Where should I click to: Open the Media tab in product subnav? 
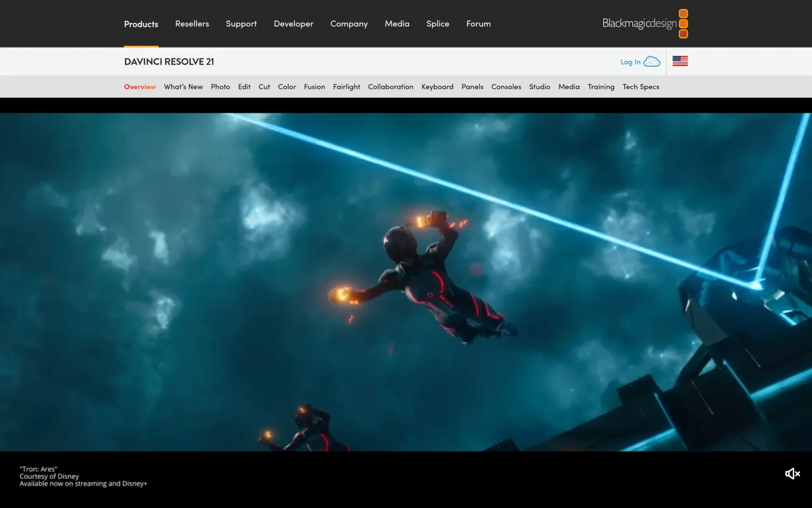tap(569, 87)
